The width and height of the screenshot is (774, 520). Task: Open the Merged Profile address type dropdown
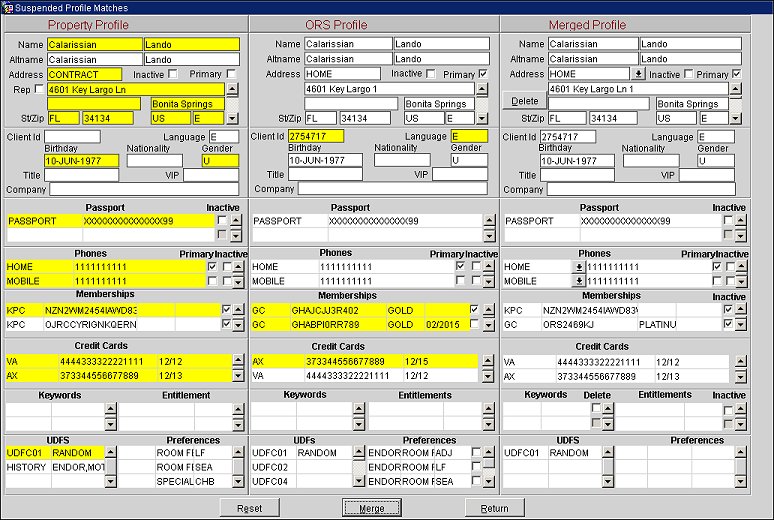click(638, 74)
